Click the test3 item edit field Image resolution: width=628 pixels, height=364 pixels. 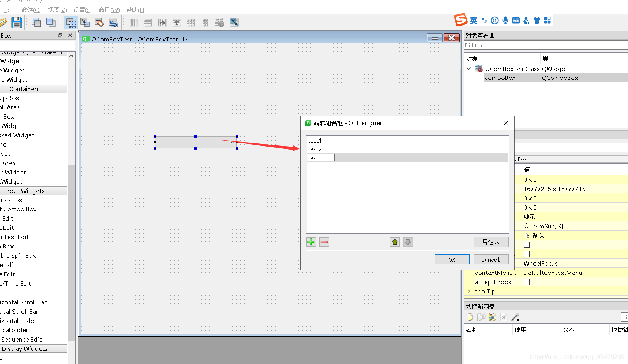[320, 158]
